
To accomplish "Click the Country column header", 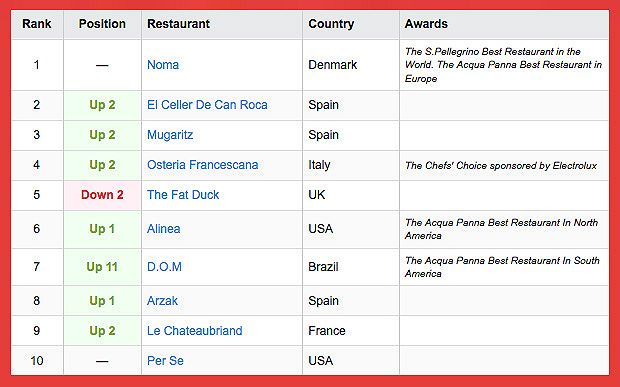I will click(331, 24).
